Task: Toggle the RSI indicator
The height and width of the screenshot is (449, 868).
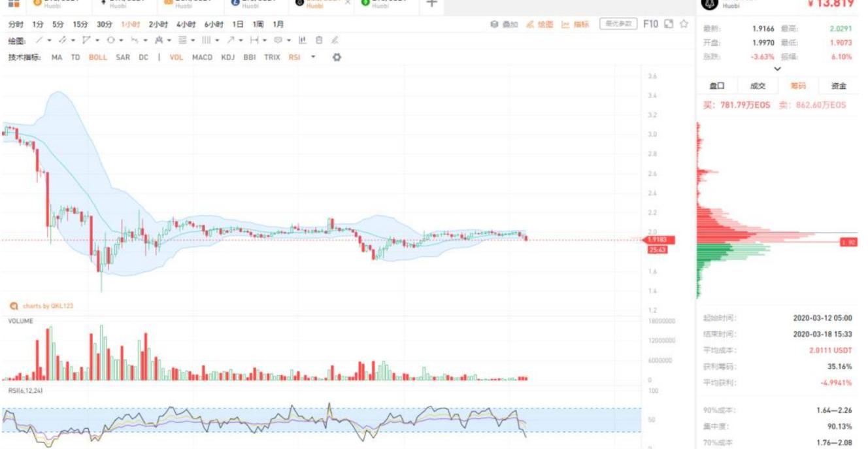Action: coord(295,58)
